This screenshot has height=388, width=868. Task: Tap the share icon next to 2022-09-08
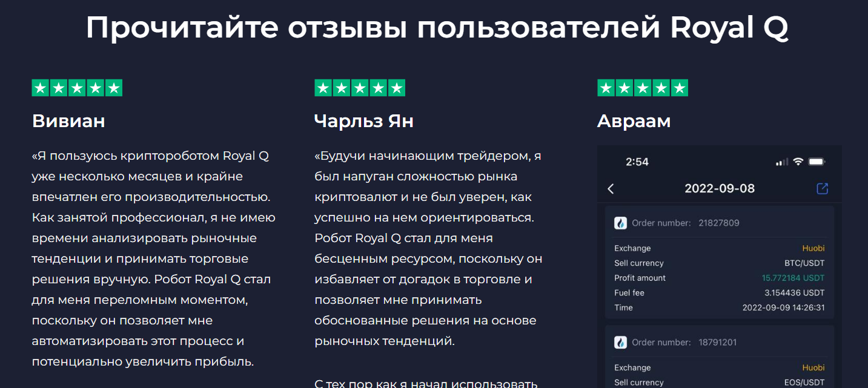822,189
